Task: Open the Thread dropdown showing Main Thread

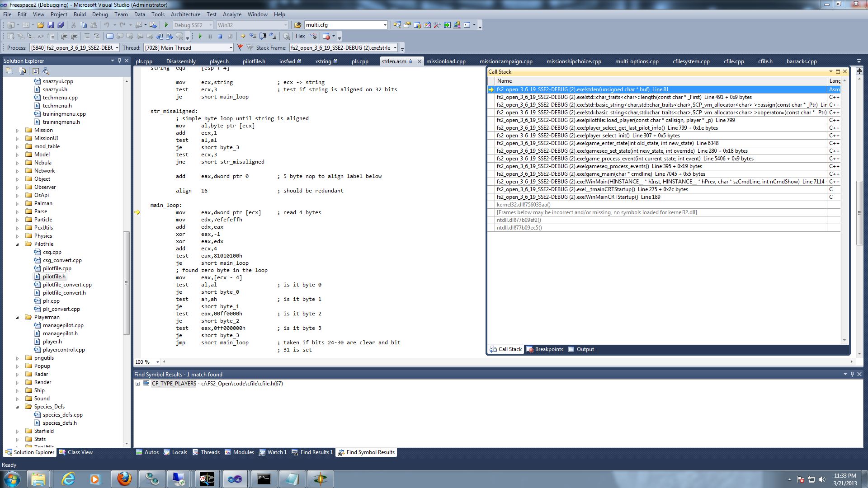Action: coord(231,47)
